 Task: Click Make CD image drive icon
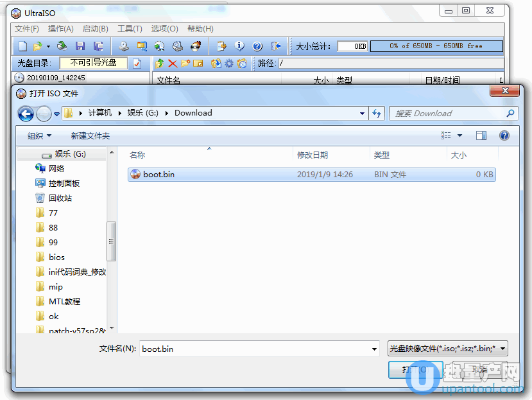coord(124,46)
